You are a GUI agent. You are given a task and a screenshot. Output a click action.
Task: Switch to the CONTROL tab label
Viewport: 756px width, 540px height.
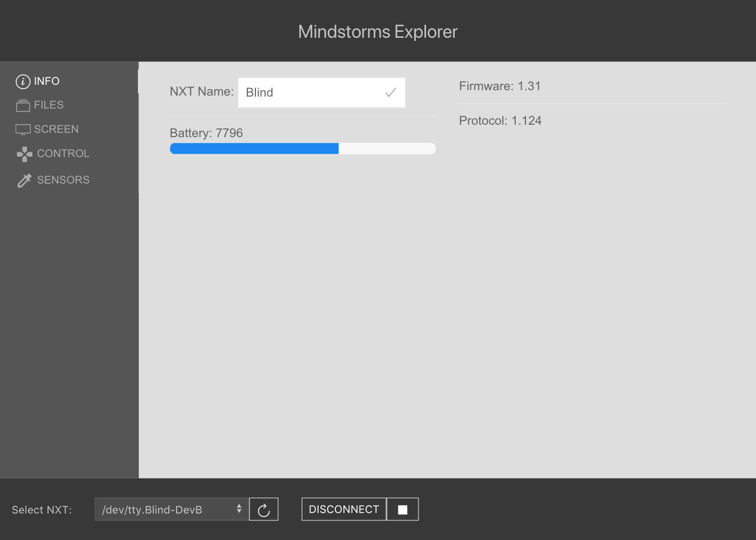point(63,153)
